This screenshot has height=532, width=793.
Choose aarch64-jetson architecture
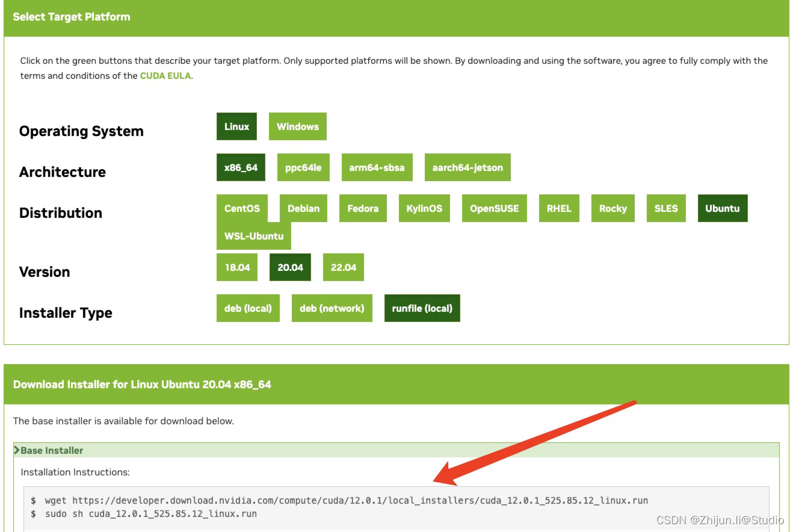(x=467, y=167)
